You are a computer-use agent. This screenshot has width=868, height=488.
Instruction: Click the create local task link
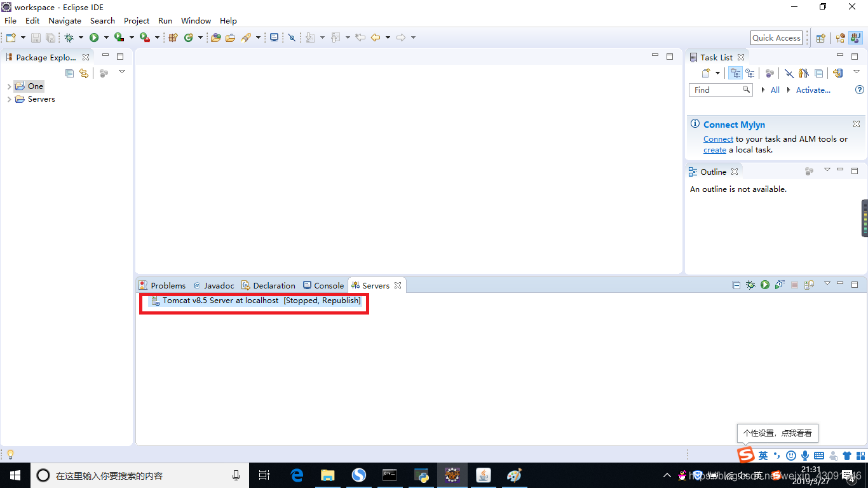click(715, 150)
